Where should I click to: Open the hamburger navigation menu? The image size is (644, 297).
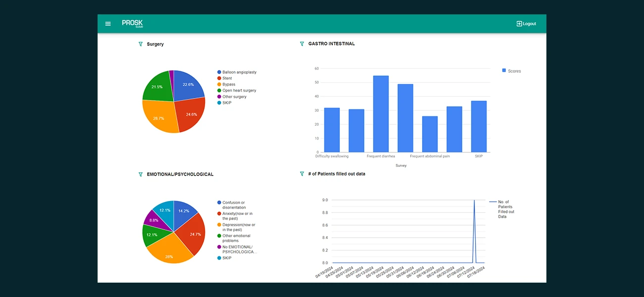(x=108, y=24)
